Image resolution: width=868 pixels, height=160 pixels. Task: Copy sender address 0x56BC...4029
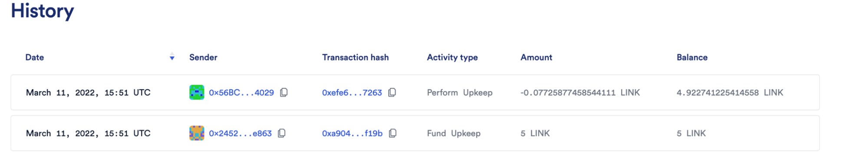coord(284,92)
